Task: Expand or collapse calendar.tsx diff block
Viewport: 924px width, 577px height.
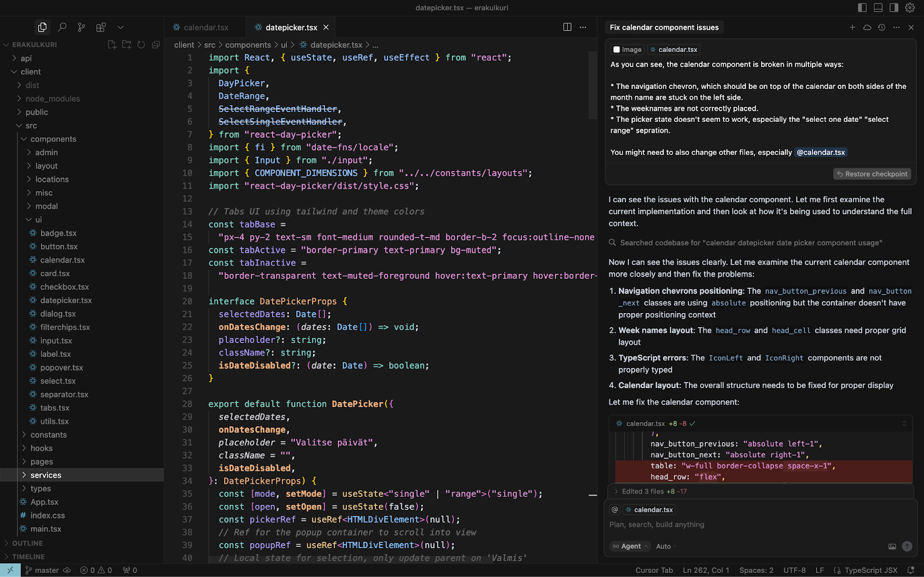Action: click(x=904, y=423)
